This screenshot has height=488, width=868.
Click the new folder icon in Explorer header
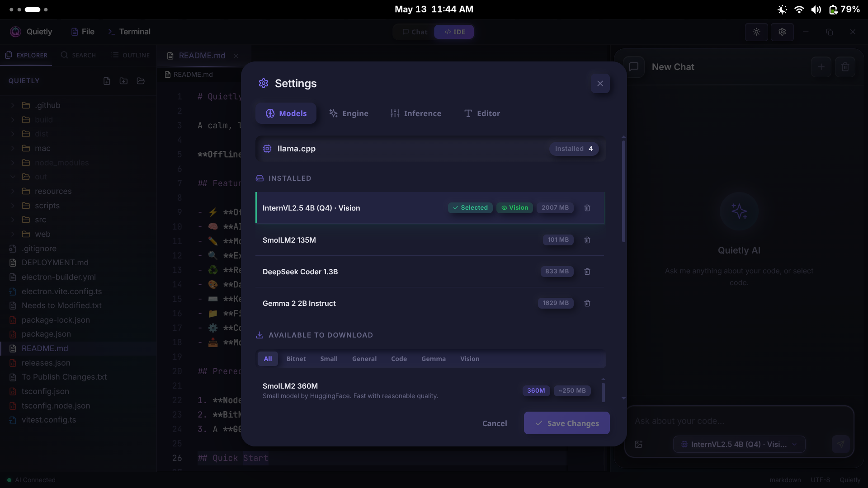tap(123, 81)
